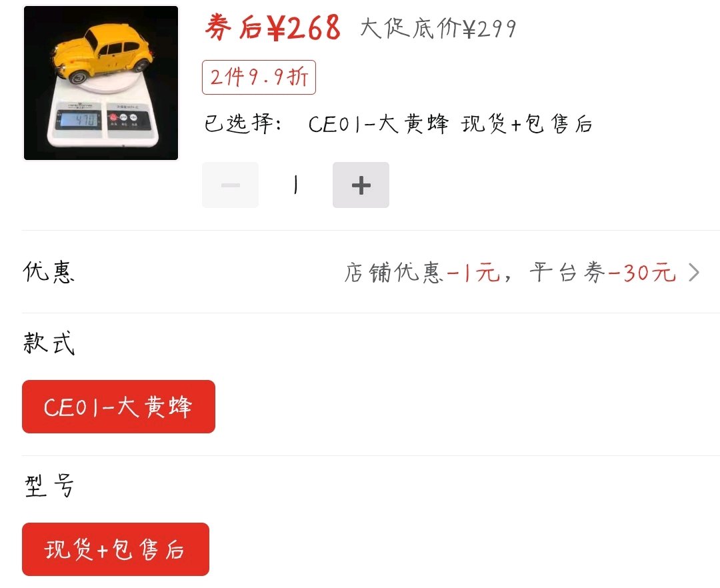Tap the 券后¥268 price label

point(273,27)
